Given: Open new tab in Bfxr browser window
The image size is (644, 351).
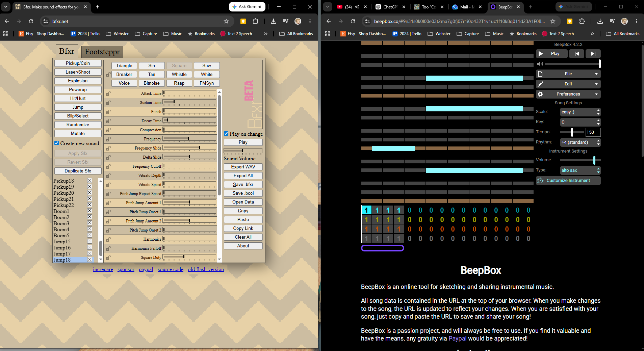Looking at the screenshot, I should (98, 7).
